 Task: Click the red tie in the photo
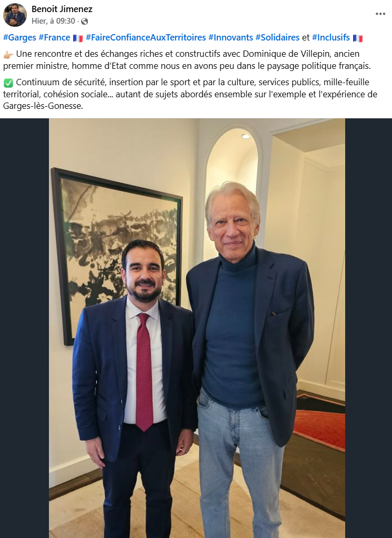coord(144,372)
